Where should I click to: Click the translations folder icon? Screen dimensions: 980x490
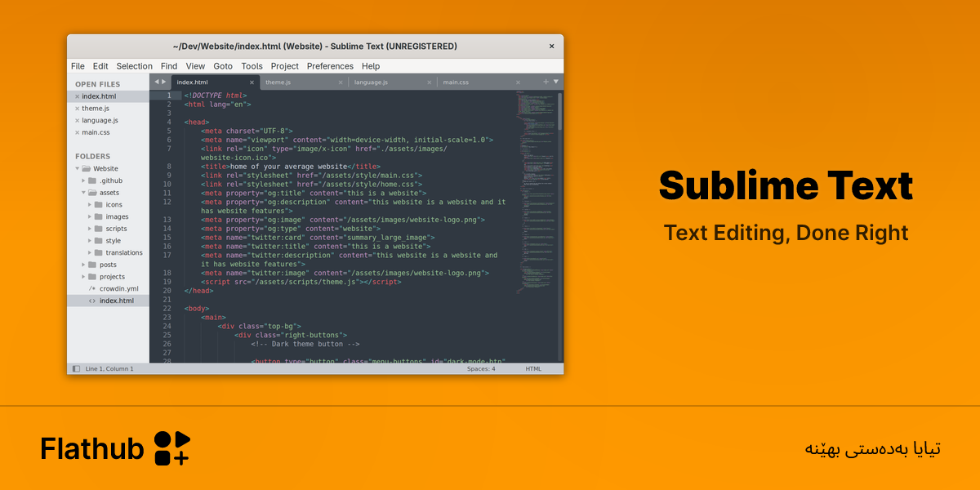click(x=98, y=252)
